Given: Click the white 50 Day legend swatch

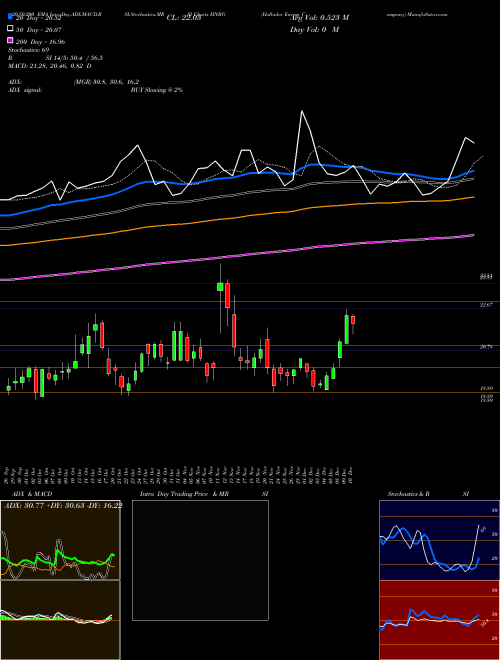Looking at the screenshot, I should [10, 29].
